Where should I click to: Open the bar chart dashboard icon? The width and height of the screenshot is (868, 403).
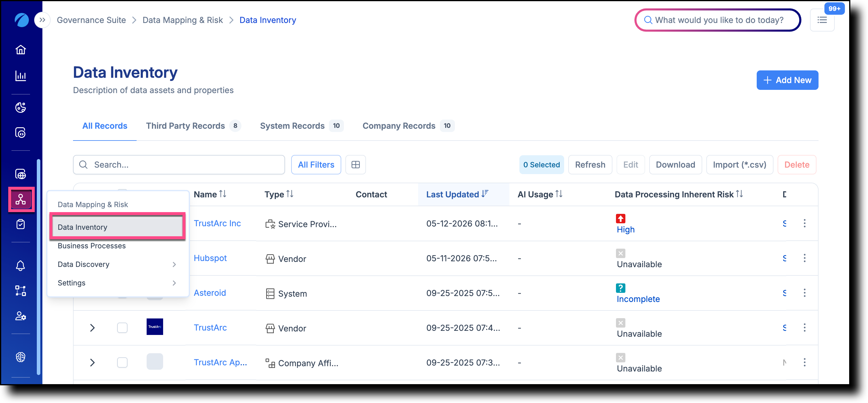click(x=21, y=76)
